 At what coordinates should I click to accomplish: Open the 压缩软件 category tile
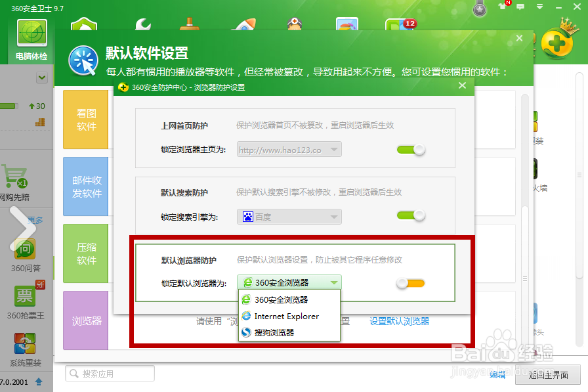click(x=86, y=253)
